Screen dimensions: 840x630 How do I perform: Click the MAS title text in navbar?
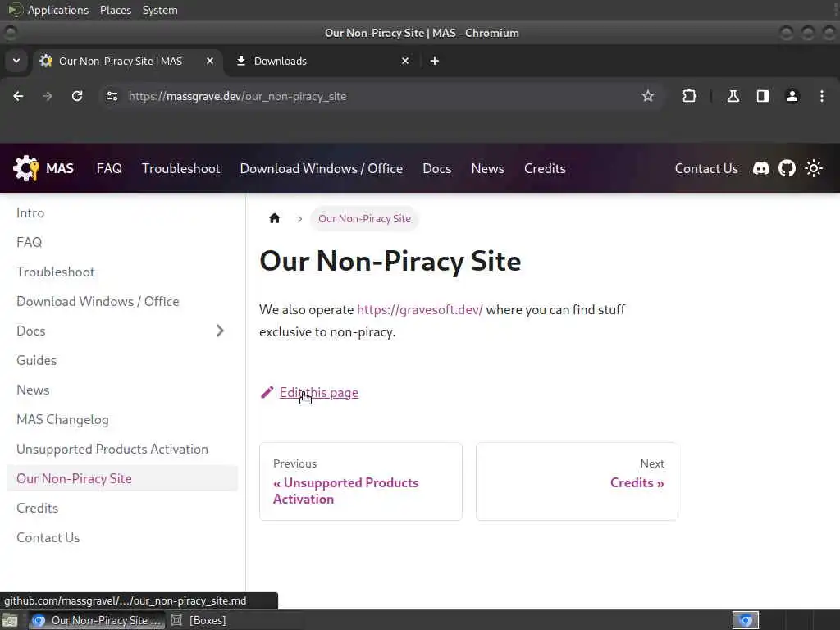(x=59, y=169)
